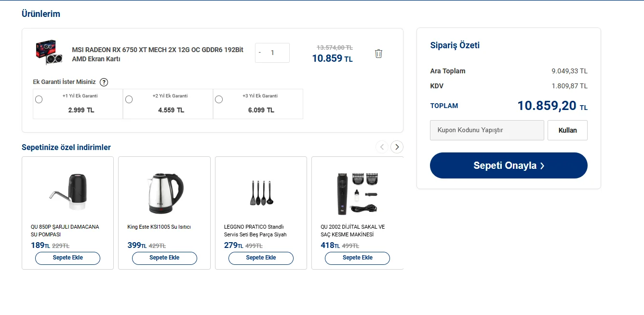Confirm the cart with Sepeti Onayla
The width and height of the screenshot is (644, 315).
(x=509, y=165)
